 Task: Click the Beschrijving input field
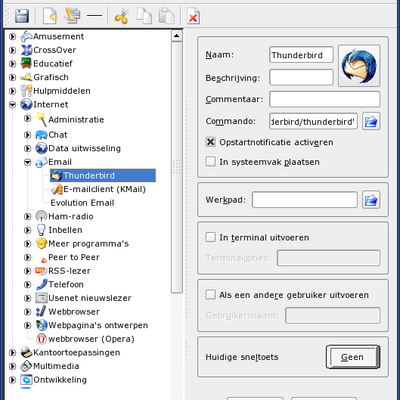(x=301, y=78)
